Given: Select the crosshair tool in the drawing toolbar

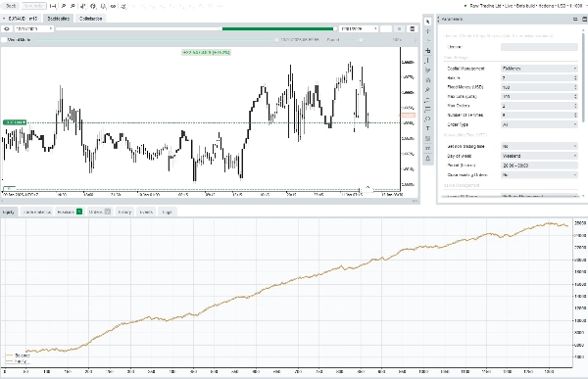Looking at the screenshot, I should click(x=428, y=31).
